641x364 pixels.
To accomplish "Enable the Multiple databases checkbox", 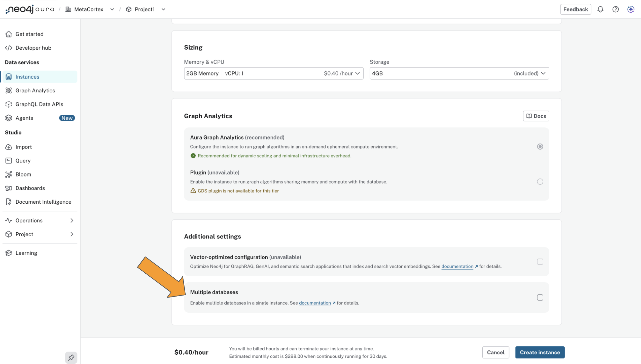I will (540, 297).
